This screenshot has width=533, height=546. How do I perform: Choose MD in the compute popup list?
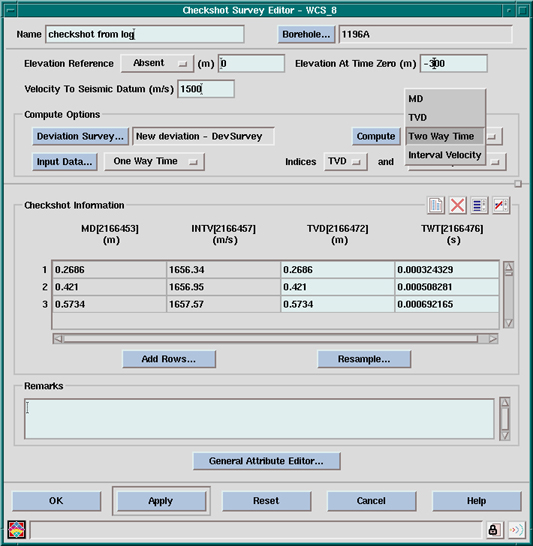coord(445,99)
